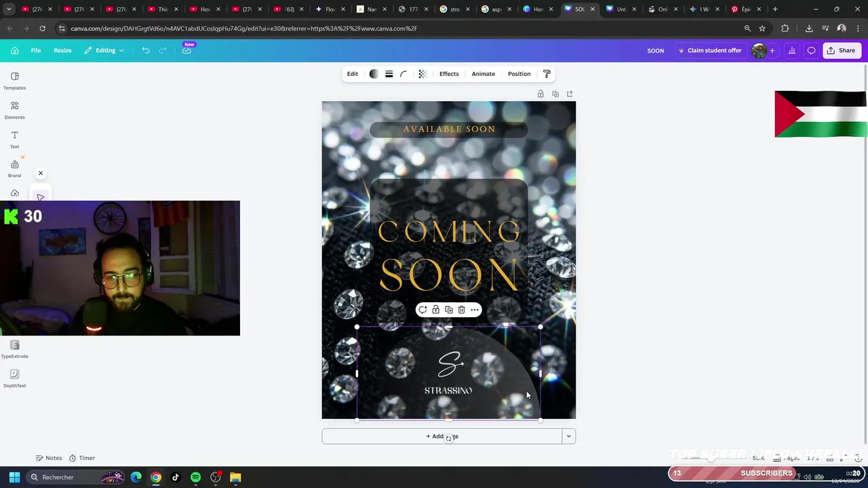Expand the Editing mode dropdown
This screenshot has width=868, height=488.
point(104,50)
